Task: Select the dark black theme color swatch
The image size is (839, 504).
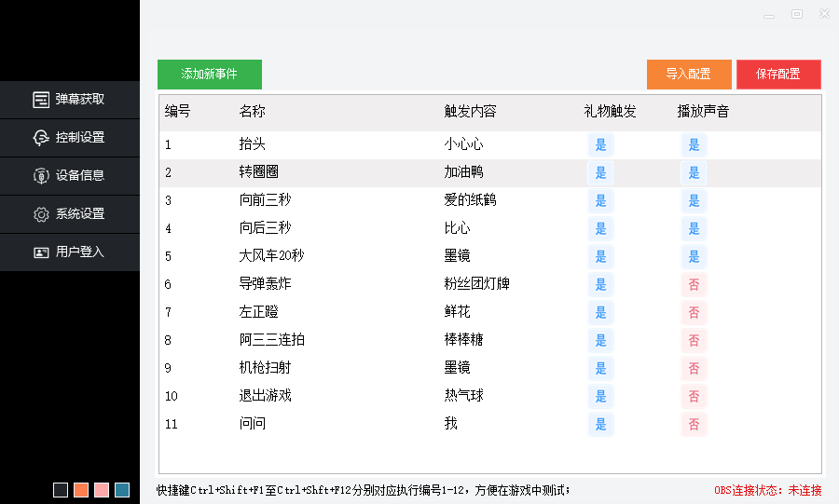Action: pos(61,490)
